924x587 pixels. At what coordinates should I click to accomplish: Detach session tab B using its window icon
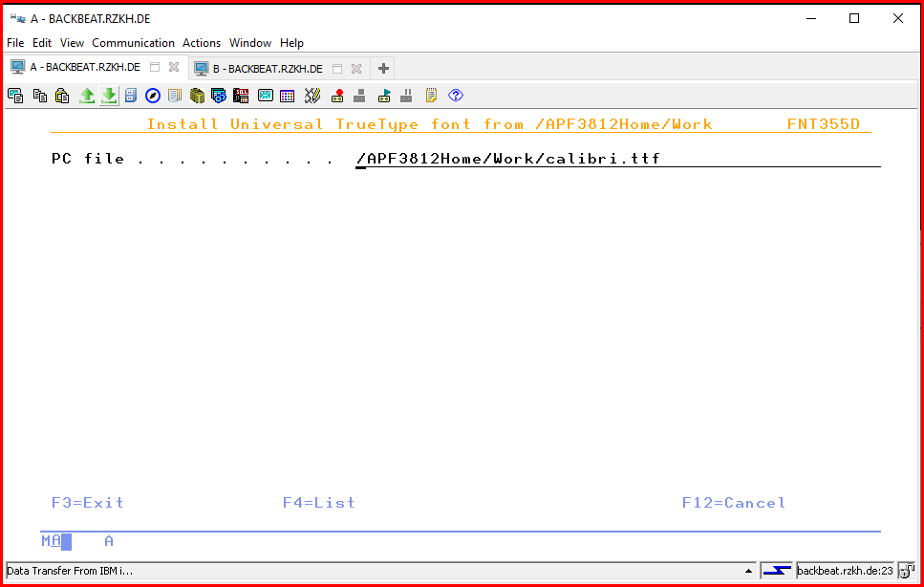click(x=337, y=69)
